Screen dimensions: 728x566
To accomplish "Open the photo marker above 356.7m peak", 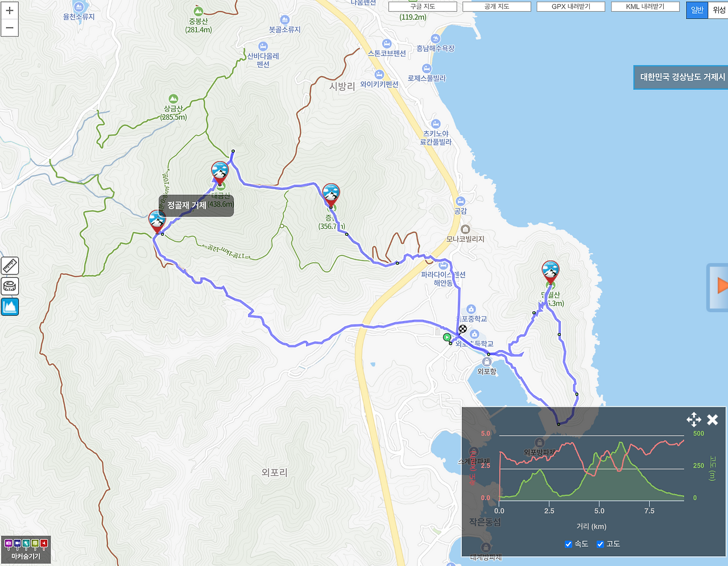I will pyautogui.click(x=331, y=195).
